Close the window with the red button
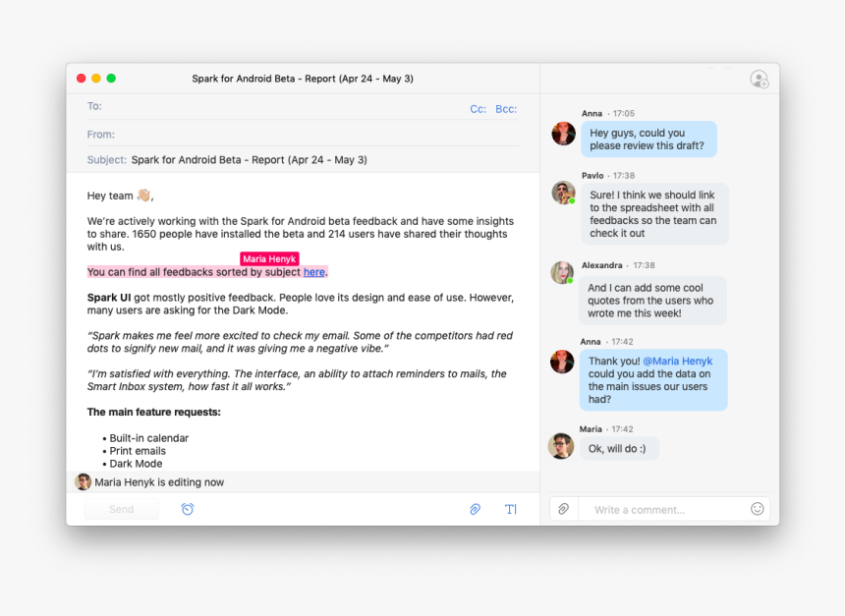Image resolution: width=845 pixels, height=616 pixels. (81, 79)
